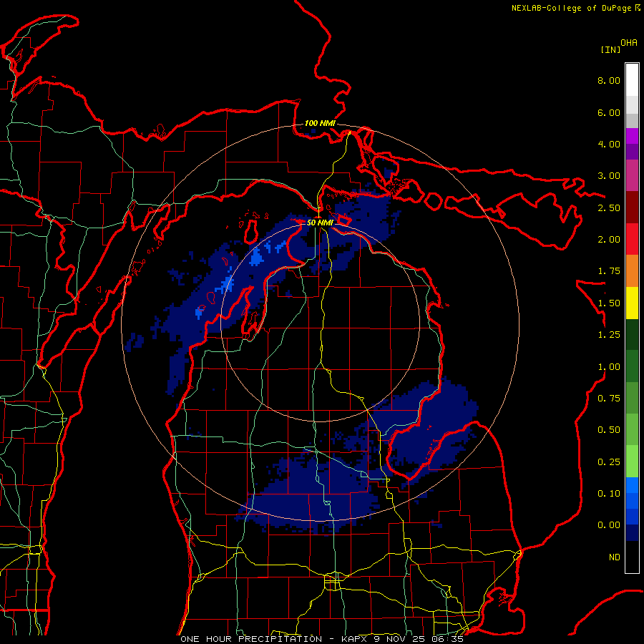The height and width of the screenshot is (644, 644).
Task: Click the 6.00 legend value
Action: pos(609,112)
